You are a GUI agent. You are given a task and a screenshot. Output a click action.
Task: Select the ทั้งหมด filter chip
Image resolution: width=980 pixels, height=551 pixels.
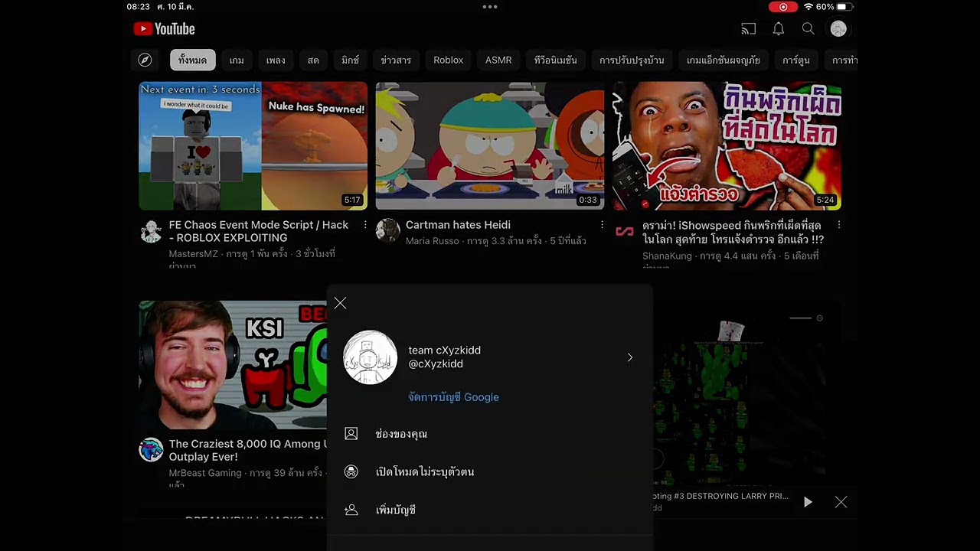click(x=192, y=60)
